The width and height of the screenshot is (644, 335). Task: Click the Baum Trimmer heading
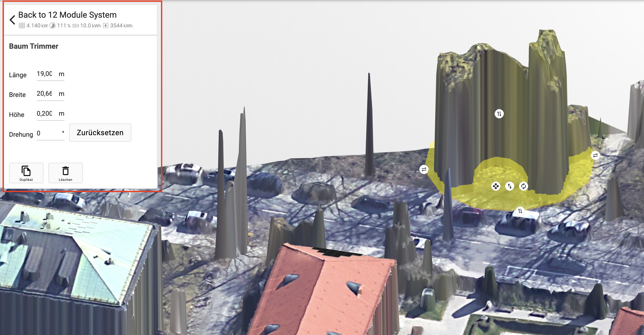click(x=34, y=46)
